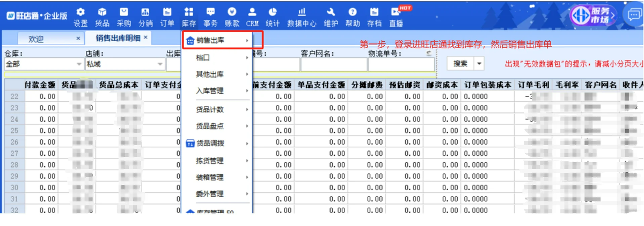Open the 数据中心 data center icon

point(302,17)
